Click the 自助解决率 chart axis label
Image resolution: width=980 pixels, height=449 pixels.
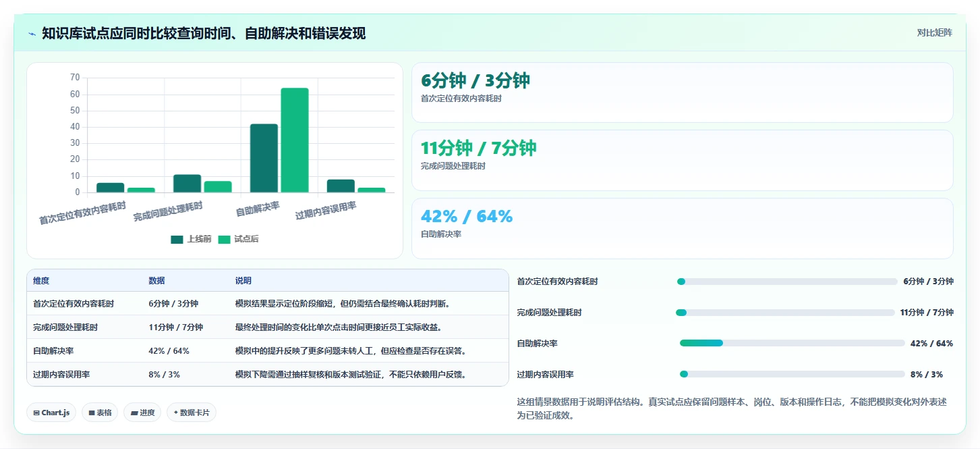point(258,209)
